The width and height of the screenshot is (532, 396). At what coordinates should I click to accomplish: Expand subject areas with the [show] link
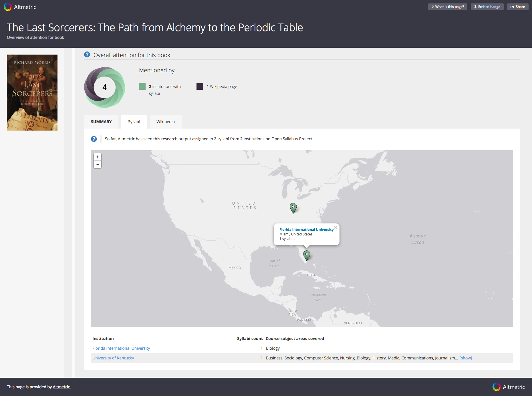point(466,358)
